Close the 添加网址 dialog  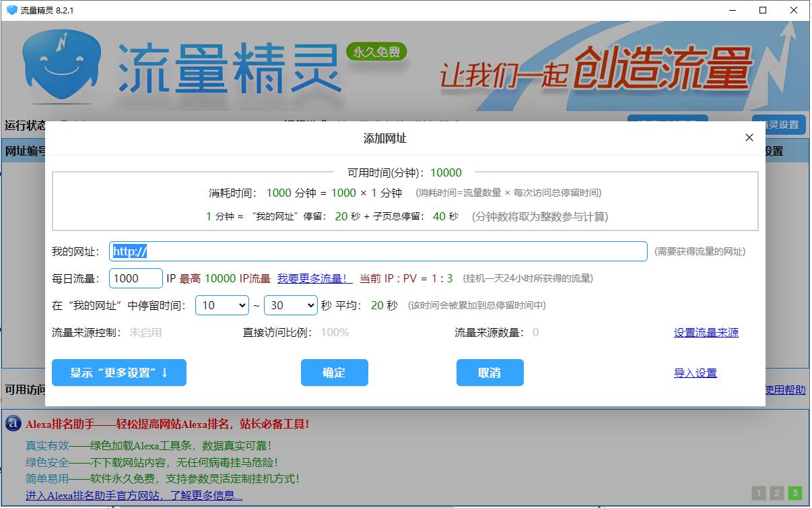[x=749, y=137]
